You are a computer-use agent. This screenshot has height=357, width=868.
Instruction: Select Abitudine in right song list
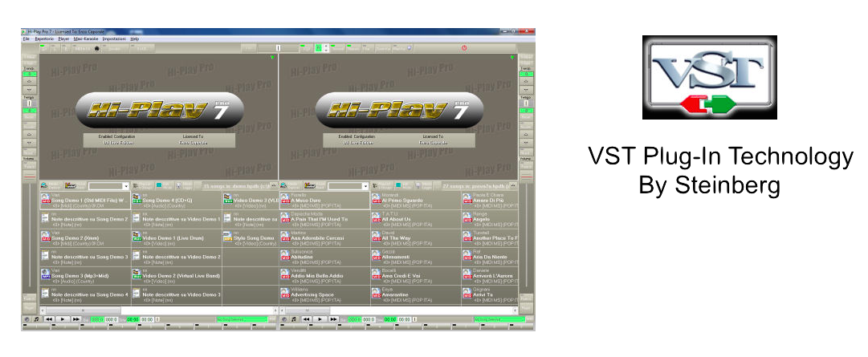click(x=324, y=257)
